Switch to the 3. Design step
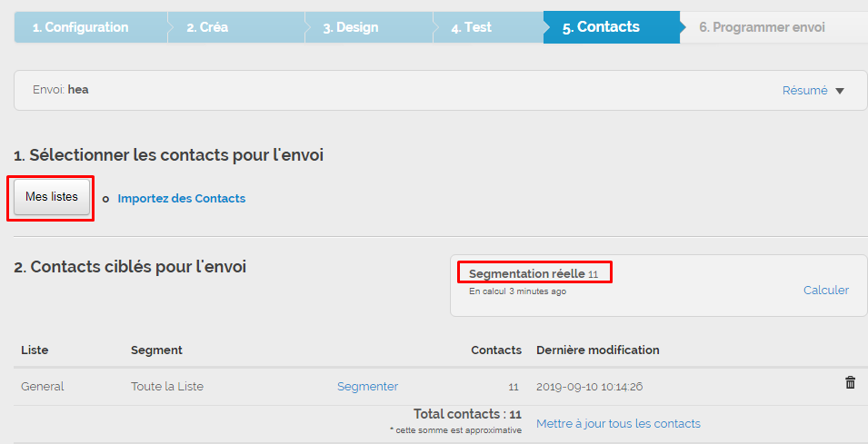 (351, 27)
